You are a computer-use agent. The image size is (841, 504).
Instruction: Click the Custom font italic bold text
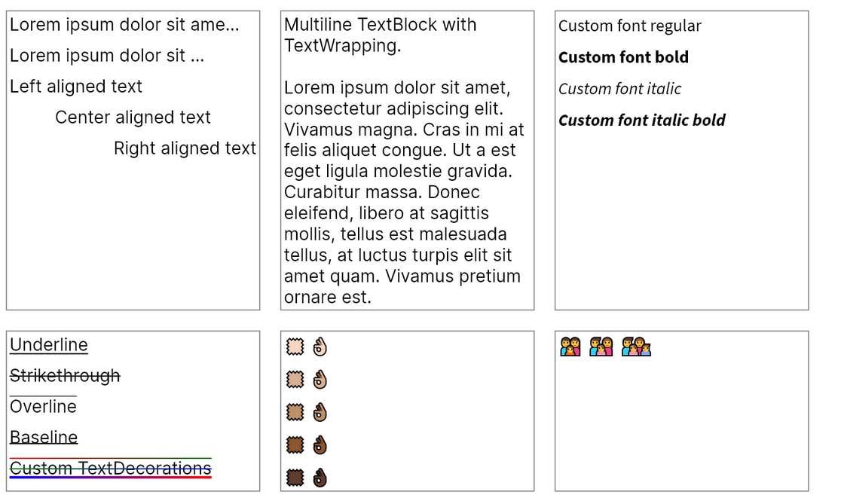click(642, 120)
